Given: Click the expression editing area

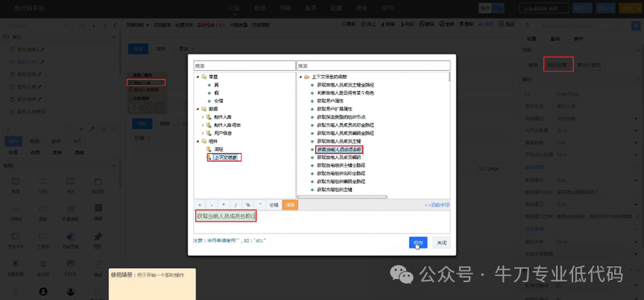Looking at the screenshot, I should (322, 222).
